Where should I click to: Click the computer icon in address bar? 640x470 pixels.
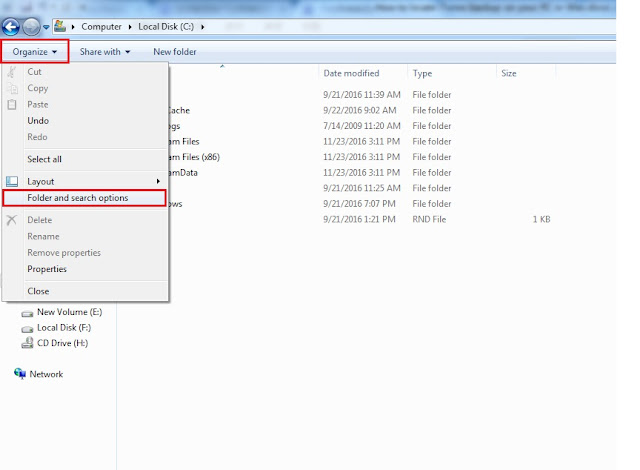coord(60,26)
